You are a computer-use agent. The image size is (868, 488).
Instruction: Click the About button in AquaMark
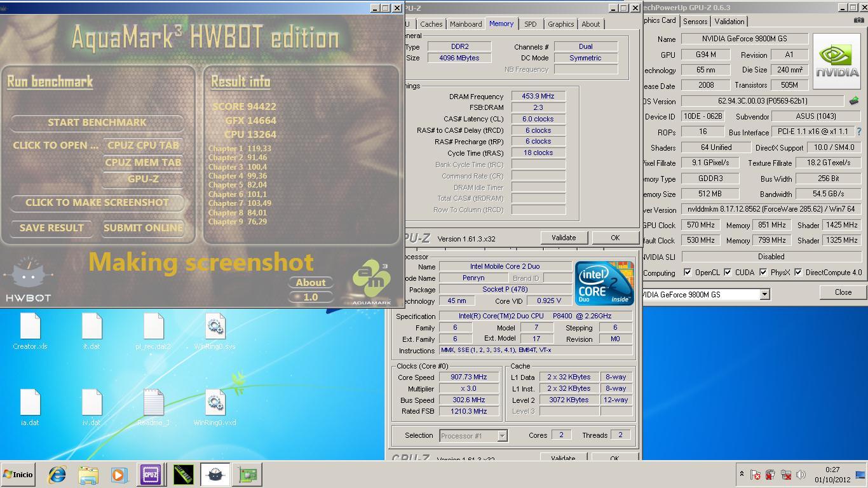pyautogui.click(x=311, y=282)
